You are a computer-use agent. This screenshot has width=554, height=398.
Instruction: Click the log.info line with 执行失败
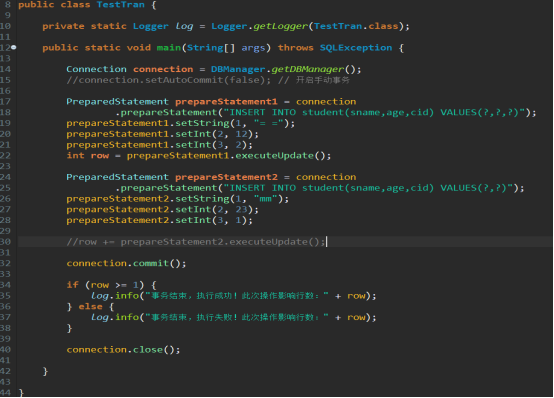[234, 317]
